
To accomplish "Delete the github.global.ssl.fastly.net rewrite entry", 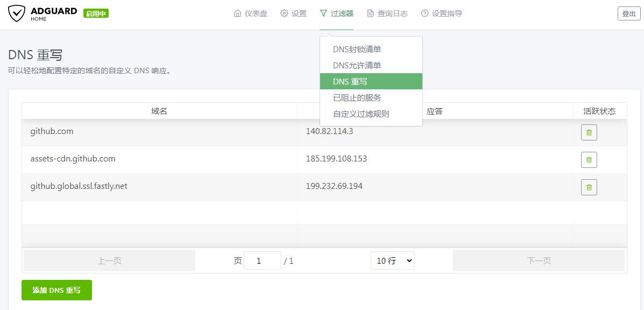I will click(x=589, y=187).
